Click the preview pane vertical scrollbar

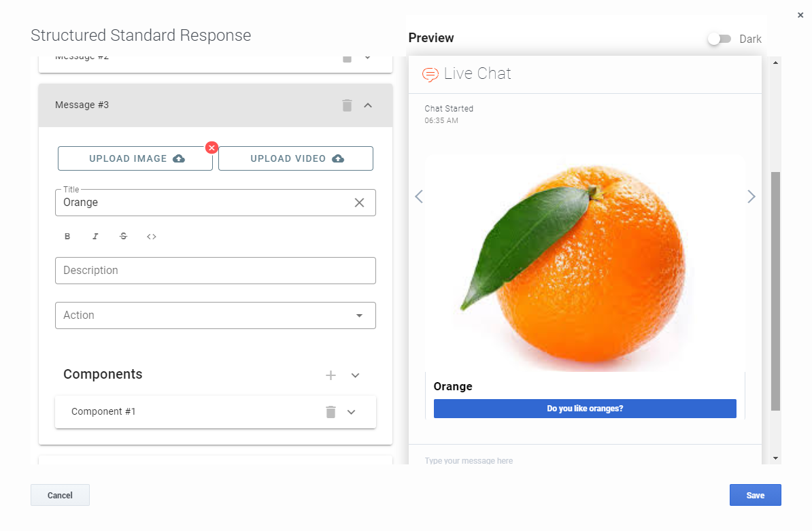775,291
